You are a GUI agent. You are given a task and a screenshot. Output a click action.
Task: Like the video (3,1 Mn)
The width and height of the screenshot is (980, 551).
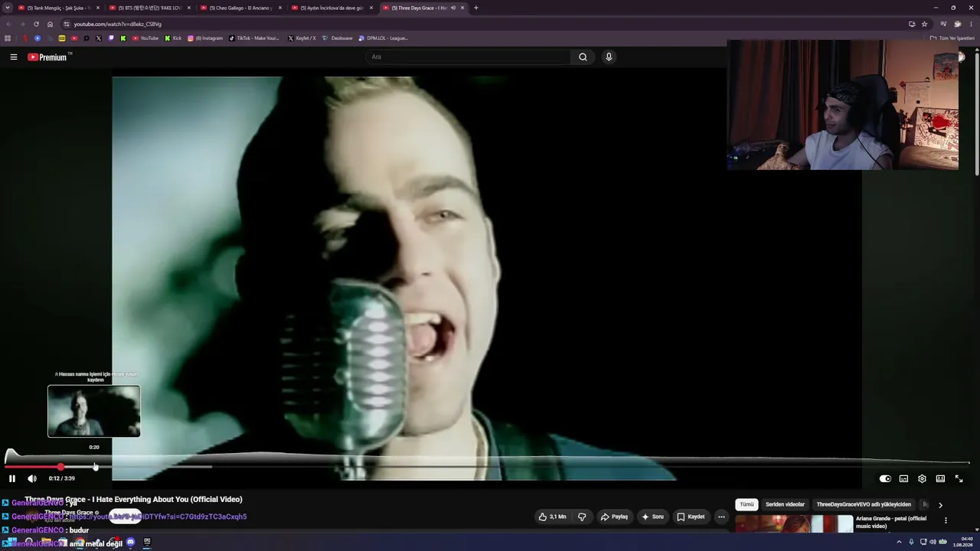pyautogui.click(x=552, y=517)
